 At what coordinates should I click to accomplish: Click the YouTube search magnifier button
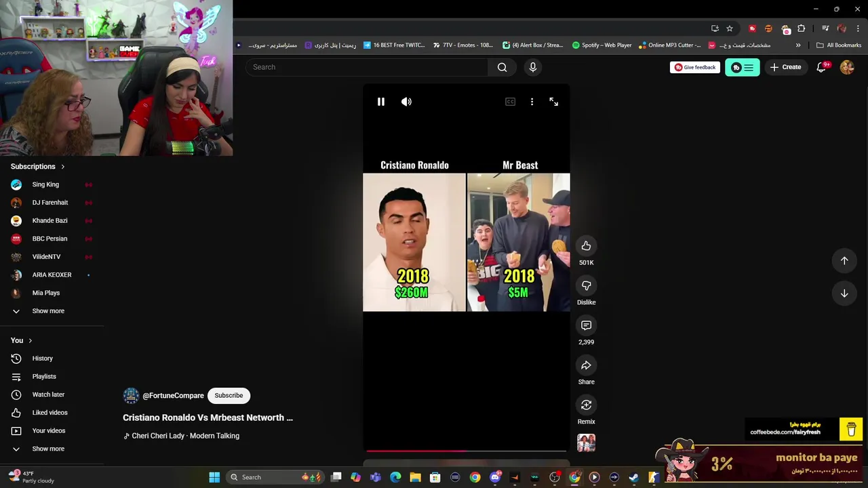pyautogui.click(x=502, y=67)
